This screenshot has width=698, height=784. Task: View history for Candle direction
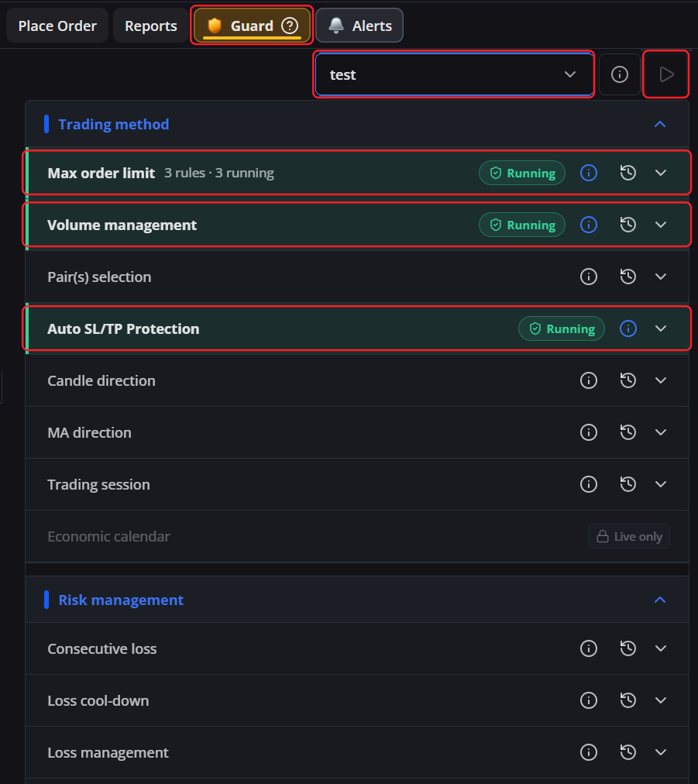[628, 380]
